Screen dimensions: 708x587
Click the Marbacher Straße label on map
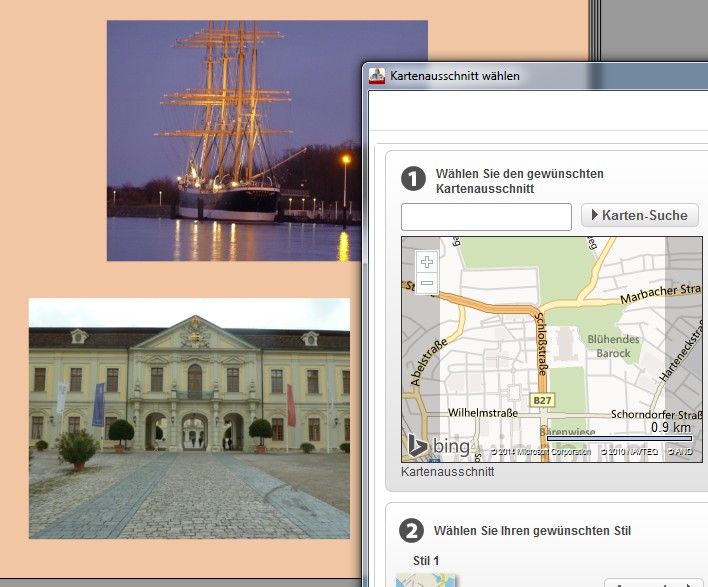pos(662,294)
